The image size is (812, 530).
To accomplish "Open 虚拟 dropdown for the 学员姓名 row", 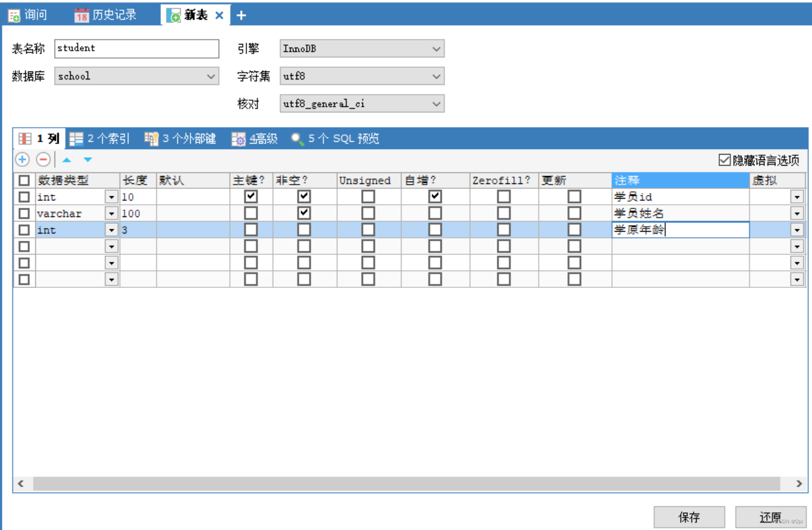I will (x=797, y=213).
